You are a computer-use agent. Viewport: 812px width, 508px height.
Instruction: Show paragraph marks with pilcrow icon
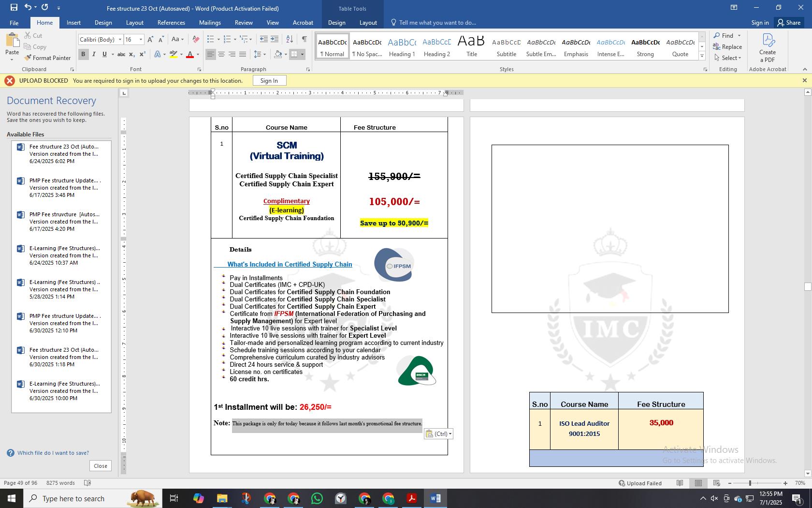coord(304,39)
